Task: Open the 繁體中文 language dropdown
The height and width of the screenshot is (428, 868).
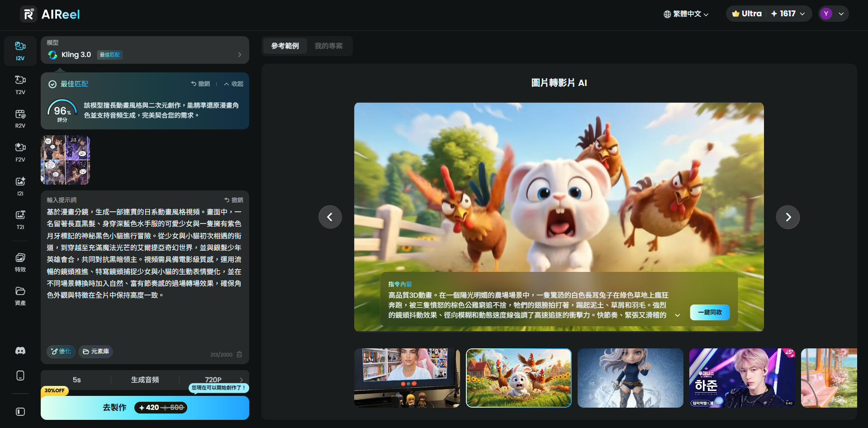Action: (686, 14)
